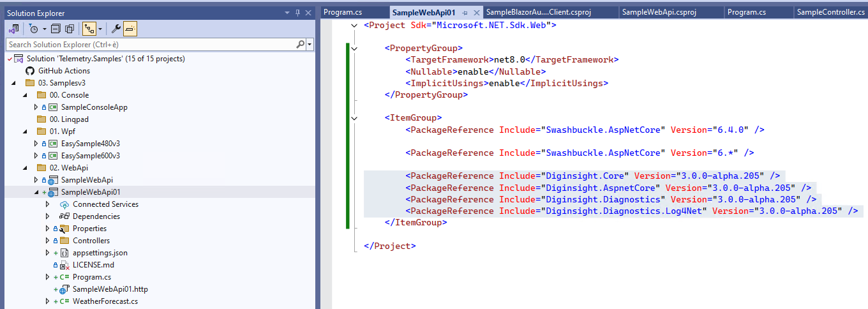868x309 pixels.
Task: Switch to the SampleWebApi.csproj tab
Action: pyautogui.click(x=659, y=12)
